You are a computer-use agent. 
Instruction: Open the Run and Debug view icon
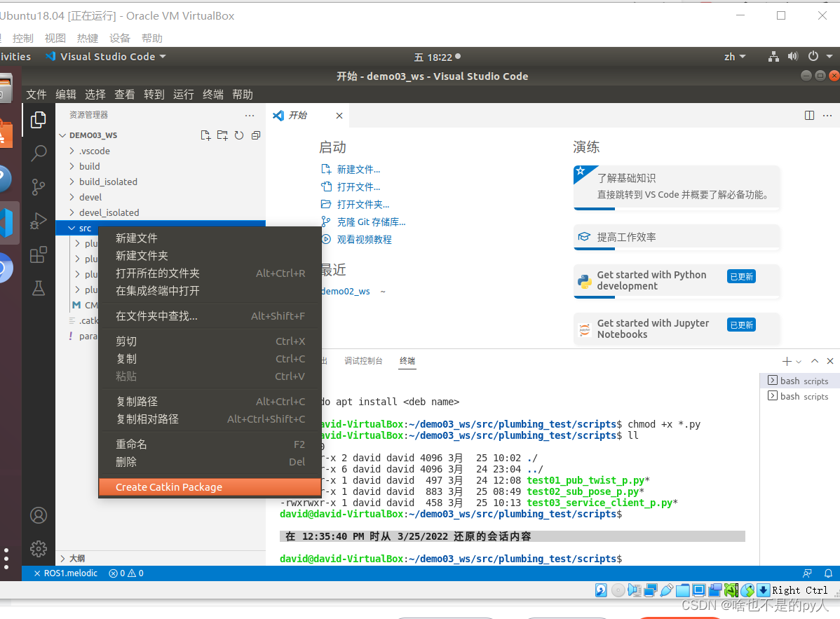coord(38,221)
